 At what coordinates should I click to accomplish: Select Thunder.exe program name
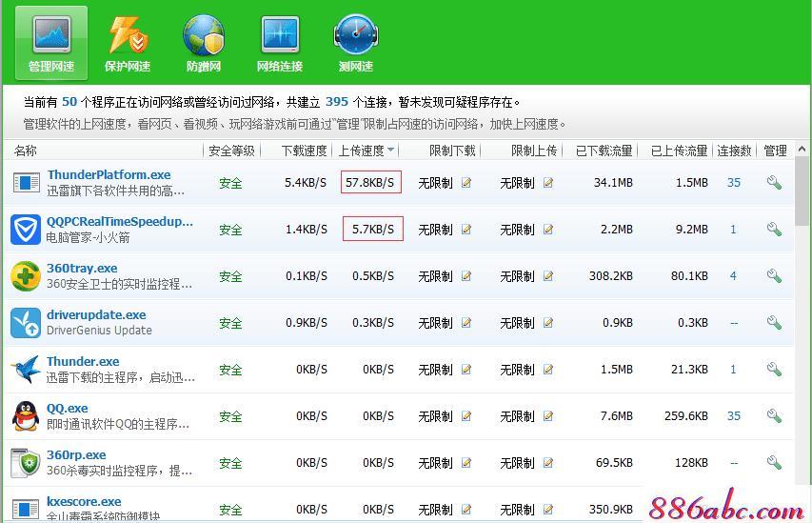pyautogui.click(x=83, y=361)
